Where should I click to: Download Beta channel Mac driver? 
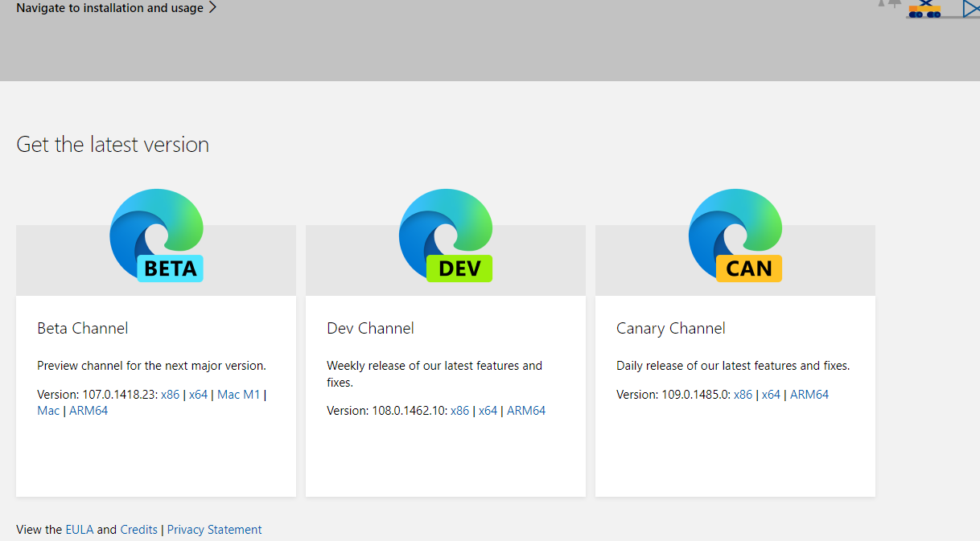click(x=48, y=411)
